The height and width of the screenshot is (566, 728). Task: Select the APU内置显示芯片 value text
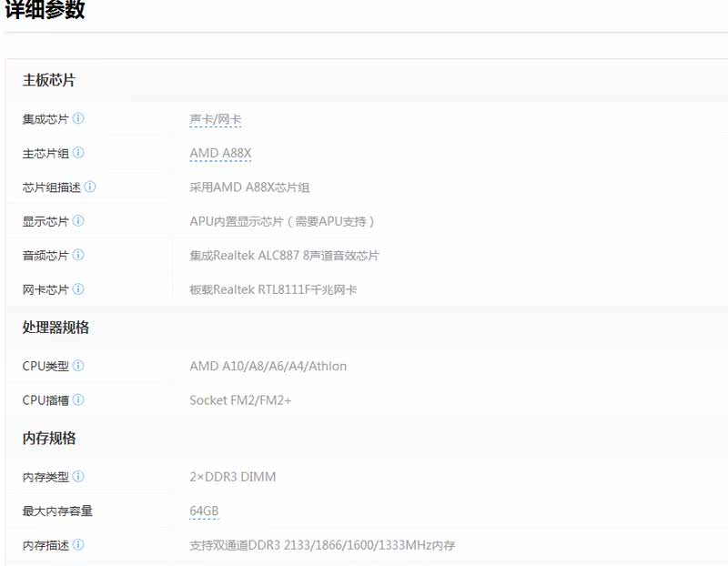pyautogui.click(x=282, y=221)
